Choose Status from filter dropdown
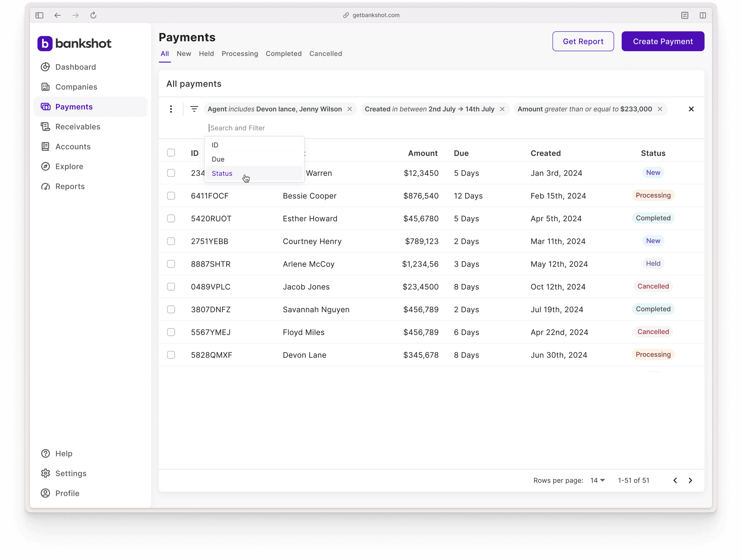The image size is (742, 560). (x=222, y=174)
